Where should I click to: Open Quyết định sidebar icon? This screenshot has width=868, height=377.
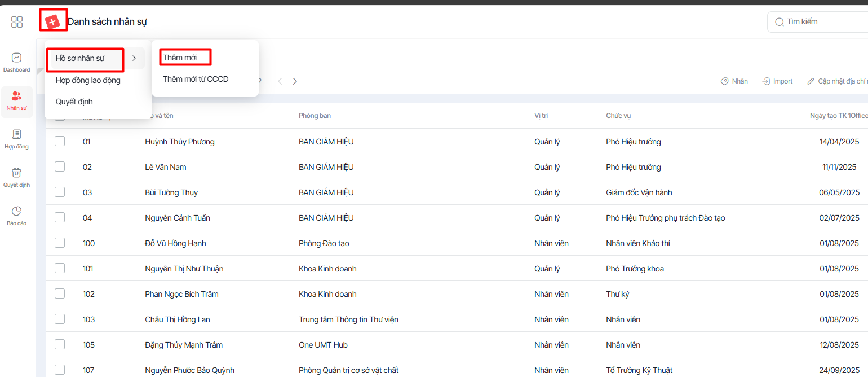[x=17, y=177]
